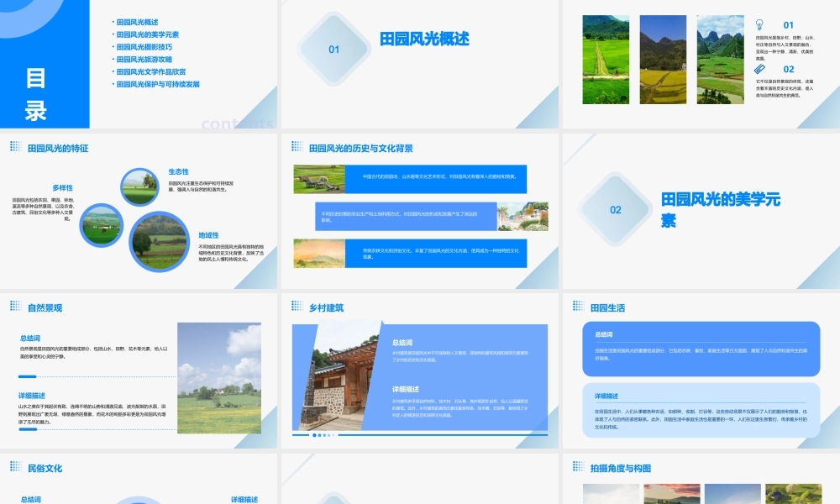Click dotted grid icon beside 自然景观 heading
This screenshot has width=840, height=504.
click(15, 306)
